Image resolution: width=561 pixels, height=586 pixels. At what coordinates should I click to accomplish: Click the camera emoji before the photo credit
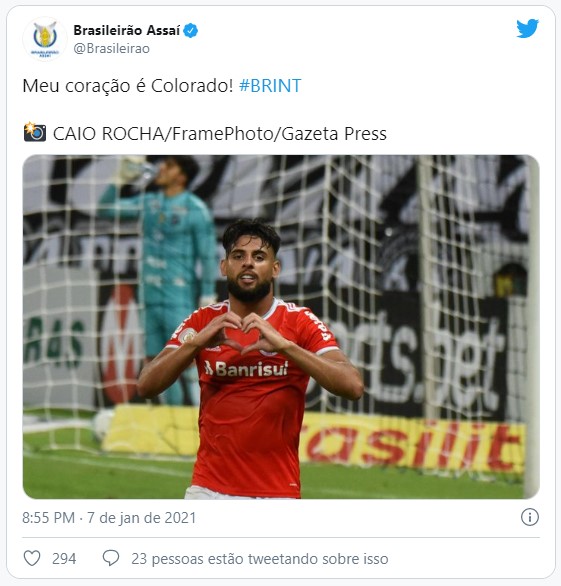[35, 132]
